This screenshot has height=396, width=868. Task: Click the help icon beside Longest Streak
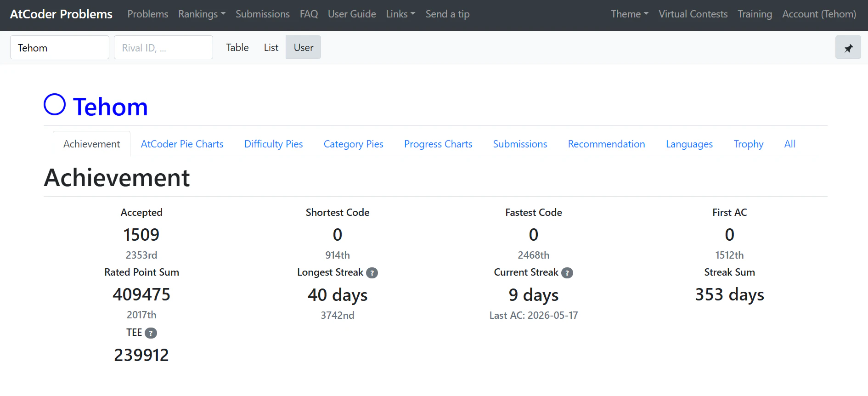point(372,273)
